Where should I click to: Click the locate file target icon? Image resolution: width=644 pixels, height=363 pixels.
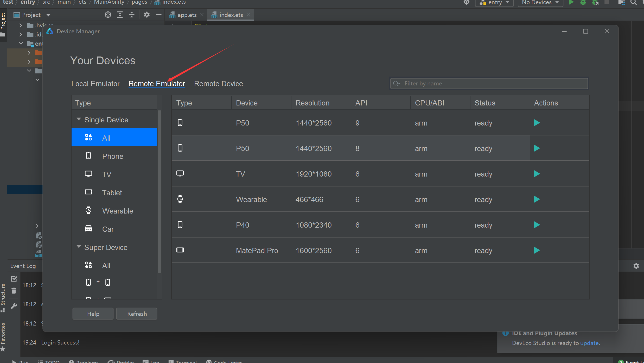click(x=108, y=15)
